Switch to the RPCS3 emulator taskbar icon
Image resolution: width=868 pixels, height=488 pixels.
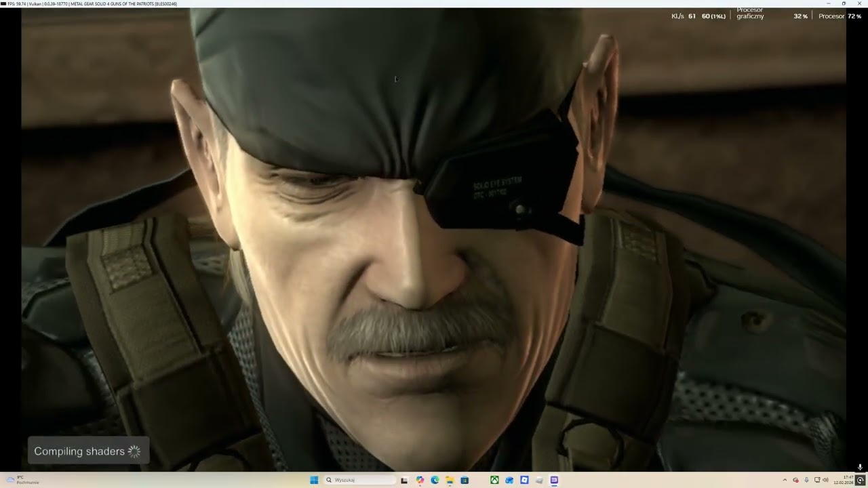coord(554,480)
